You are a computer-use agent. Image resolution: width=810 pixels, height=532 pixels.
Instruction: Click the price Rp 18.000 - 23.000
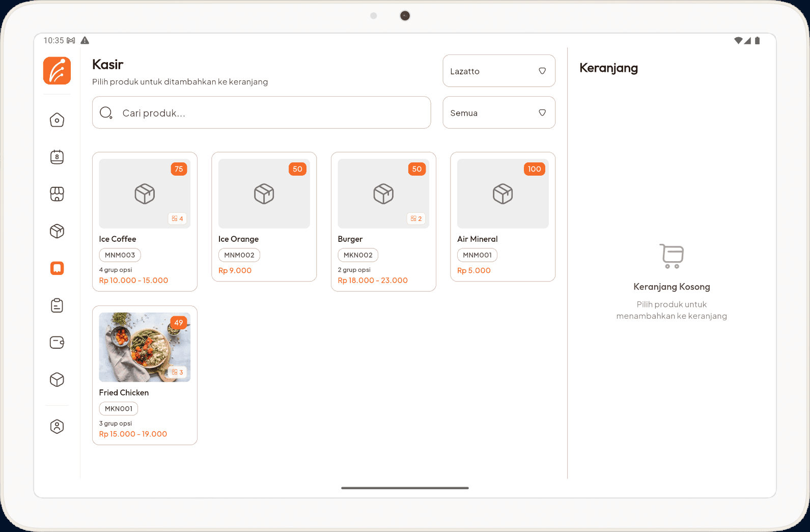[x=373, y=281]
